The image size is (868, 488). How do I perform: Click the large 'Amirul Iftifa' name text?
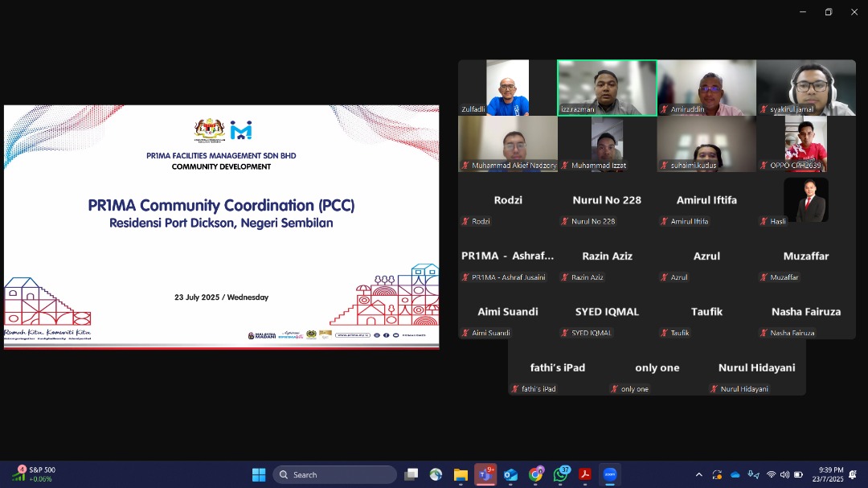[x=706, y=200]
